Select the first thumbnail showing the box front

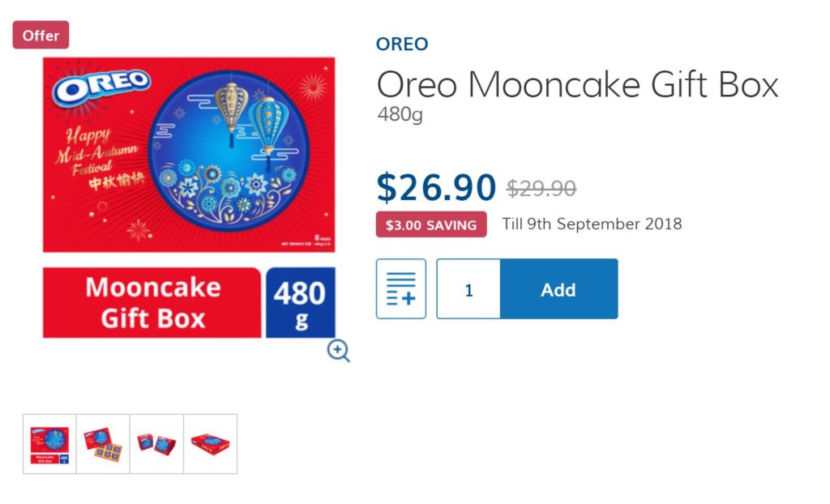(x=49, y=444)
